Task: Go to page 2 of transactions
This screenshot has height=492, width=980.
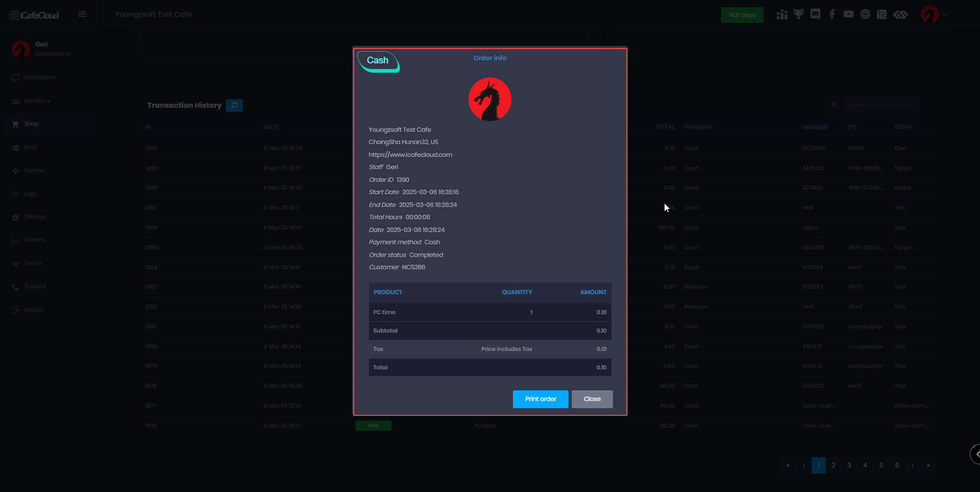Action: coord(834,465)
